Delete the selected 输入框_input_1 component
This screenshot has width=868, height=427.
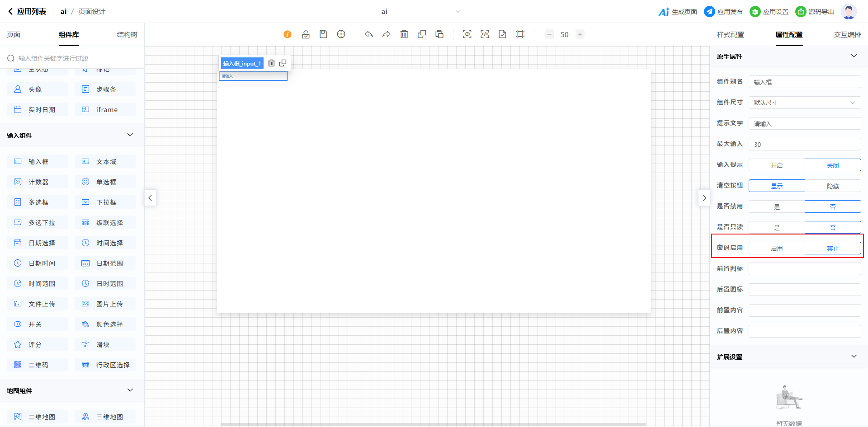click(x=271, y=63)
